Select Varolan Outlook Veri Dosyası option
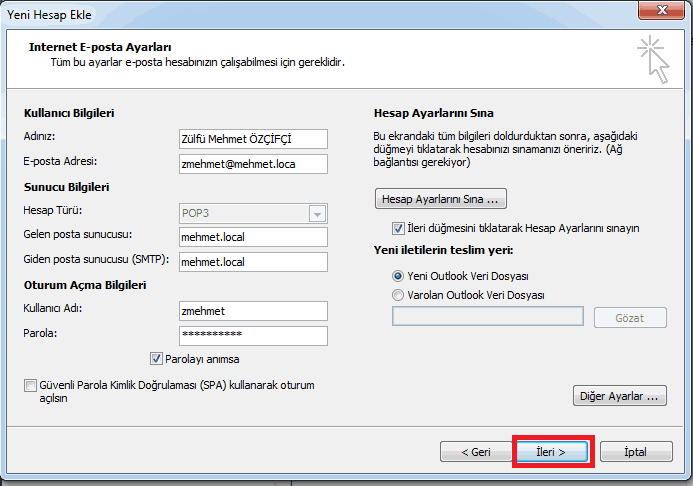693x486 pixels. pos(399,295)
